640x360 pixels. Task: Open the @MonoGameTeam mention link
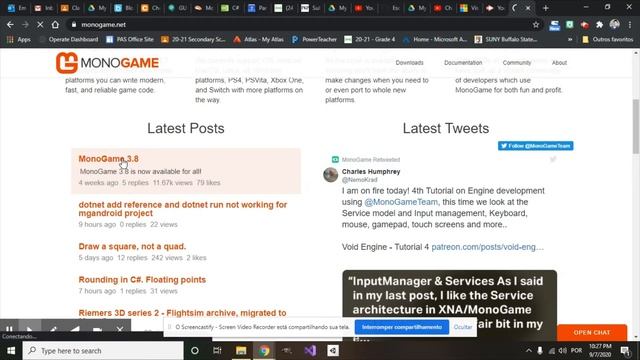pos(401,202)
